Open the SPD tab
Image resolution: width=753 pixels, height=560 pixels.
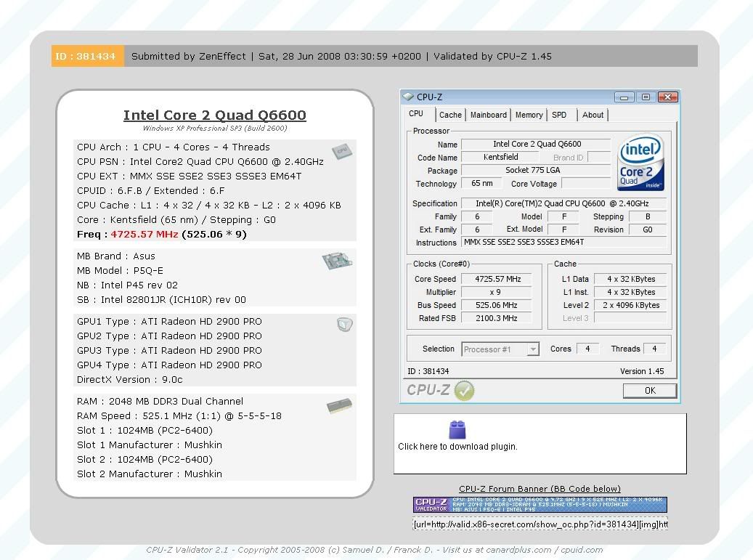[559, 115]
